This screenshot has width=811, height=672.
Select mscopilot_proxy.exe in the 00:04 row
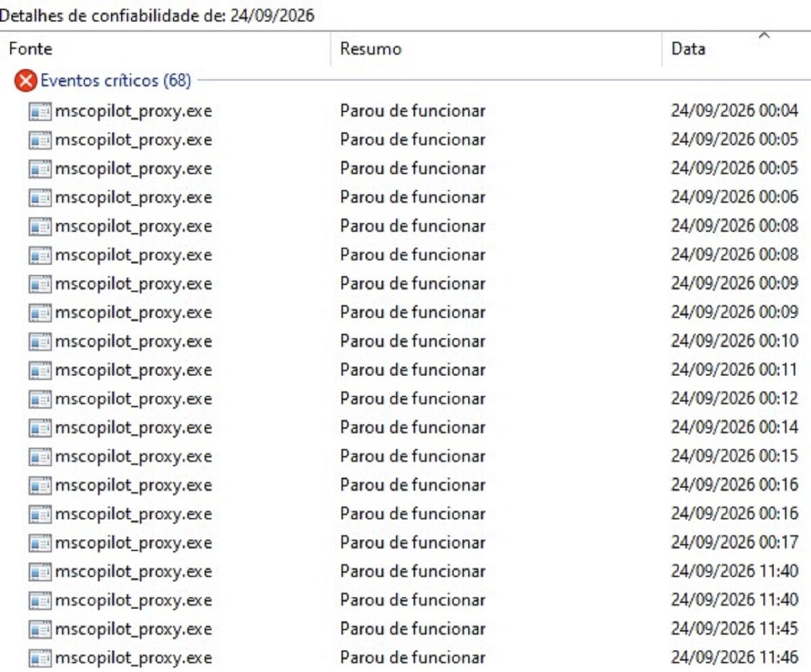tap(133, 111)
